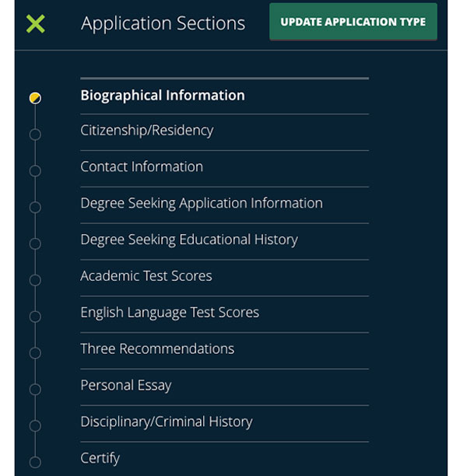This screenshot has width=467, height=476.
Task: Click the Update Application Type button
Action: tap(353, 22)
